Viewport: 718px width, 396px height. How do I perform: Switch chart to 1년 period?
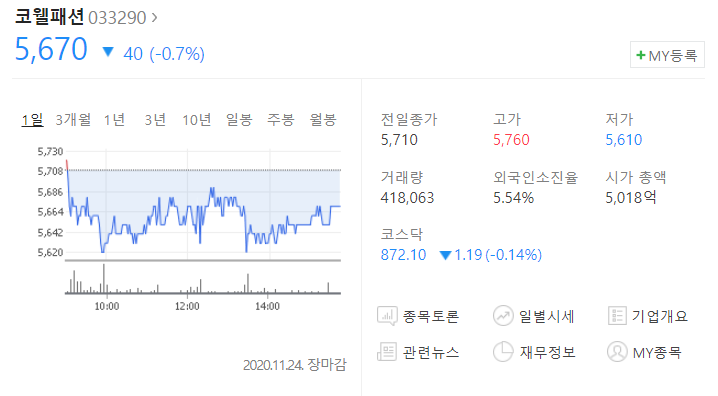pos(114,120)
